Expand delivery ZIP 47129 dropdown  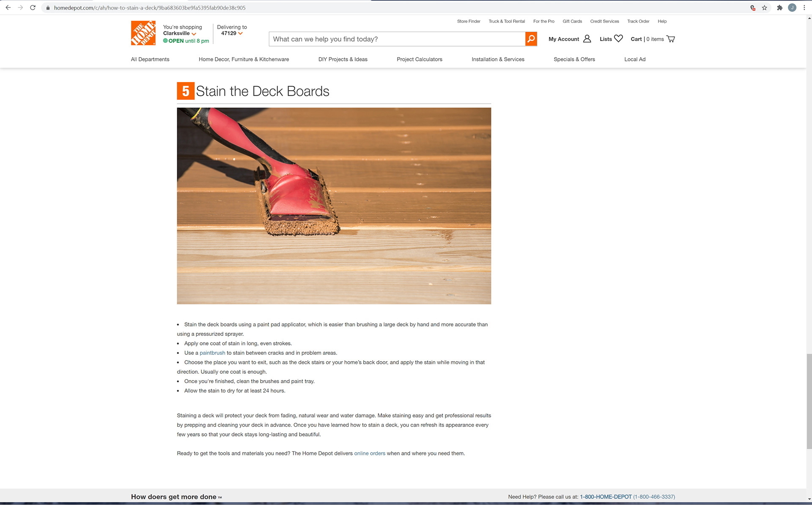[231, 33]
